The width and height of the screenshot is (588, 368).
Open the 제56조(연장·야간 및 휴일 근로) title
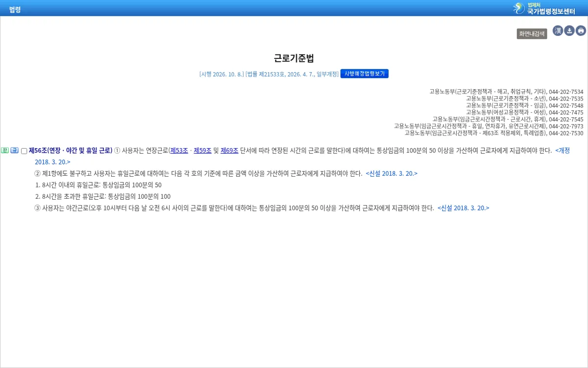coord(71,151)
